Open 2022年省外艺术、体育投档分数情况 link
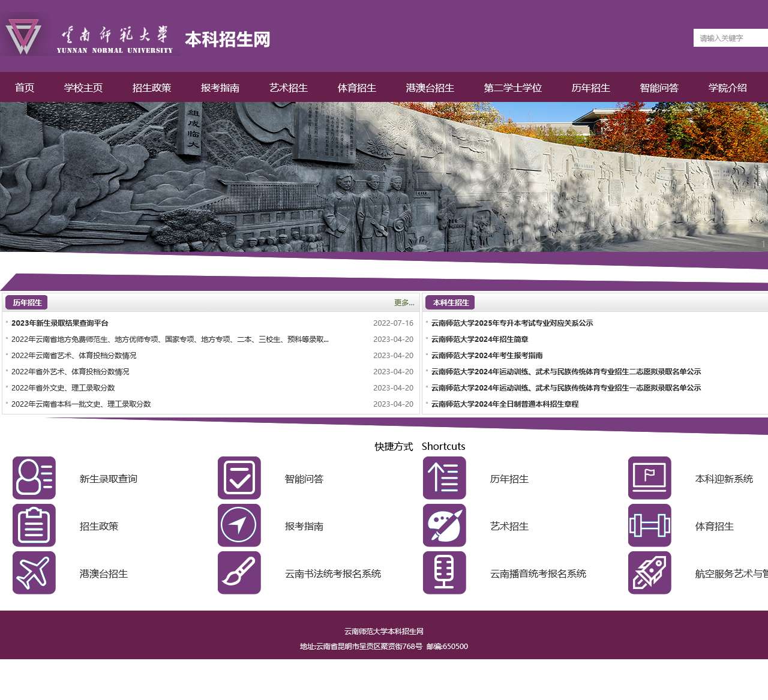 (70, 371)
